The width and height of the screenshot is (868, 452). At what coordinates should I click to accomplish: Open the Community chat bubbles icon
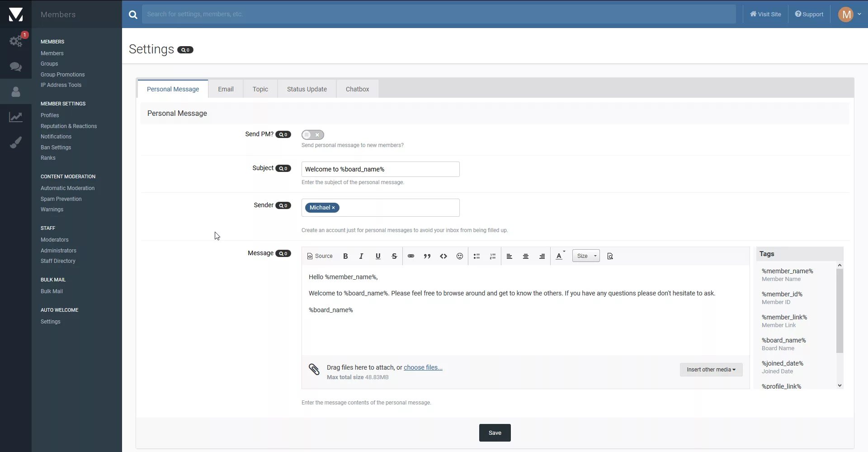(x=16, y=67)
